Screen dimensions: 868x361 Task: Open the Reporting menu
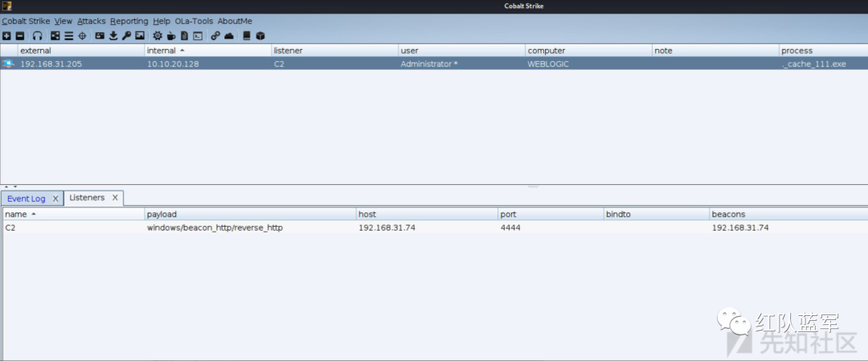(x=129, y=21)
